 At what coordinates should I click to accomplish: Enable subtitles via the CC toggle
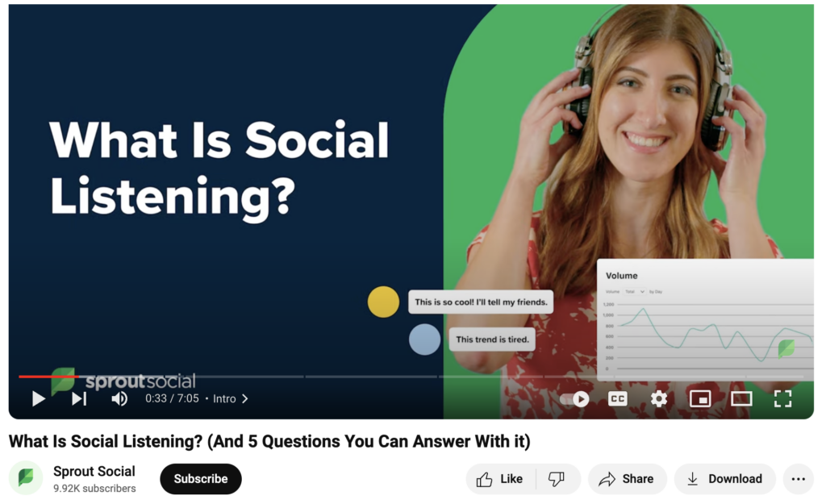(x=617, y=398)
